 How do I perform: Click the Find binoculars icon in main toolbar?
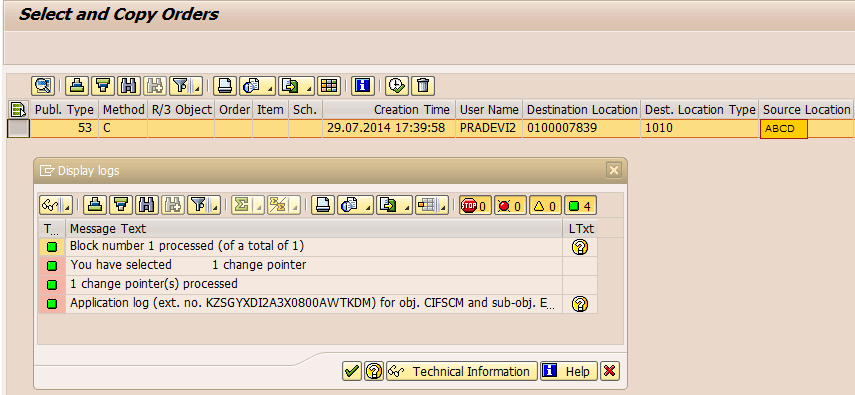tap(129, 86)
